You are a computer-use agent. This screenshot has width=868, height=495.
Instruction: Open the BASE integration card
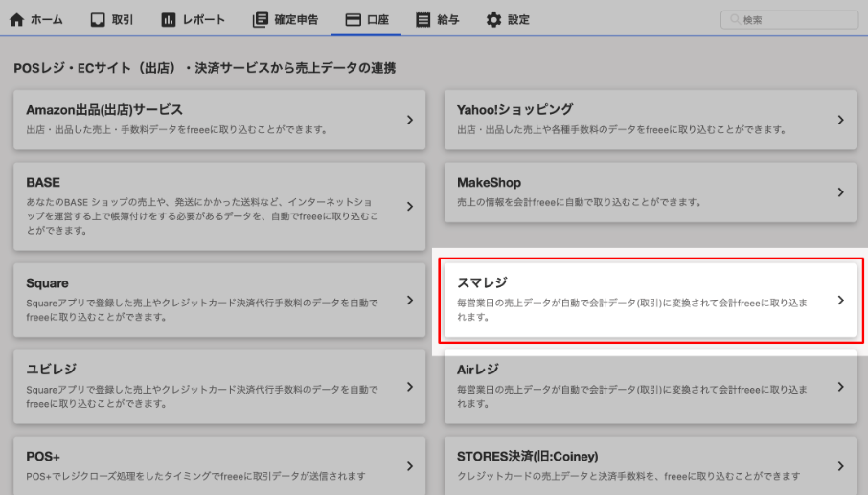pyautogui.click(x=219, y=206)
